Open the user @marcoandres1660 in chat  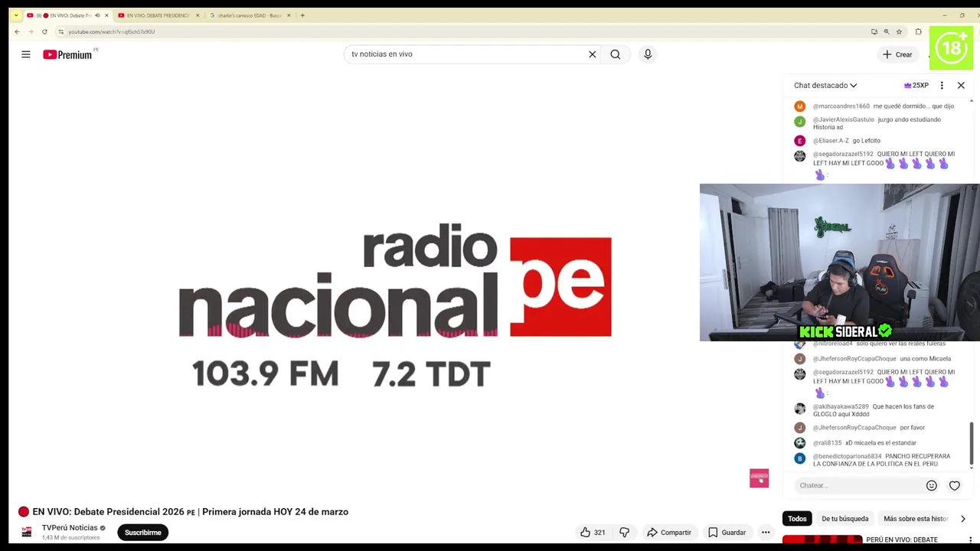[841, 106]
